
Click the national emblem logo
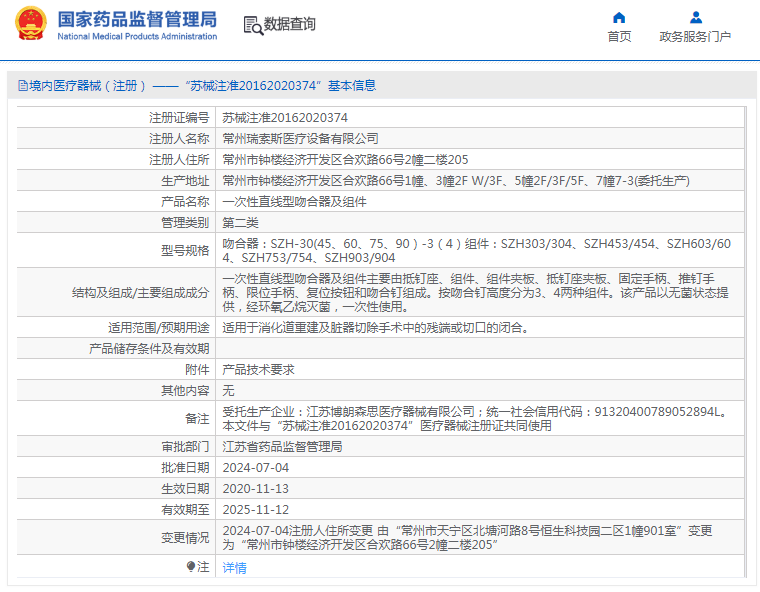pos(31,23)
